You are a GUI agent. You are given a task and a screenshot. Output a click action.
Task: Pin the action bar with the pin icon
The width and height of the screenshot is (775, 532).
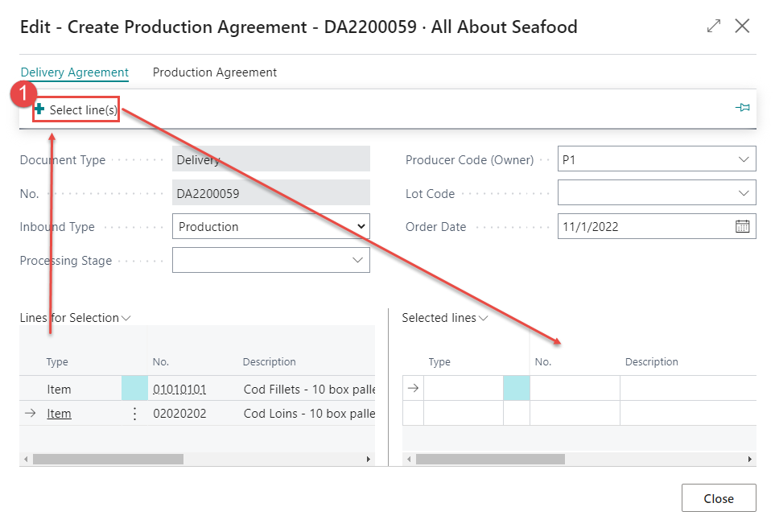click(742, 107)
